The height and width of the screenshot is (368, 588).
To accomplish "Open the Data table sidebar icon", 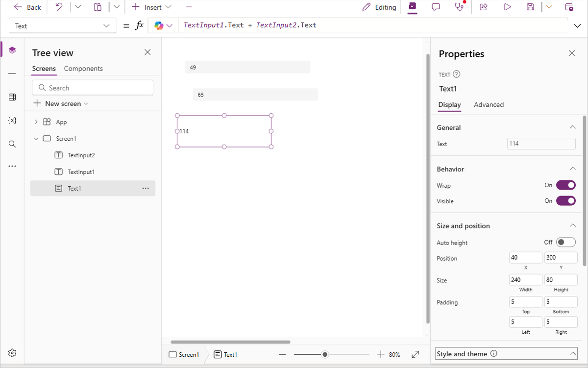I will (12, 97).
